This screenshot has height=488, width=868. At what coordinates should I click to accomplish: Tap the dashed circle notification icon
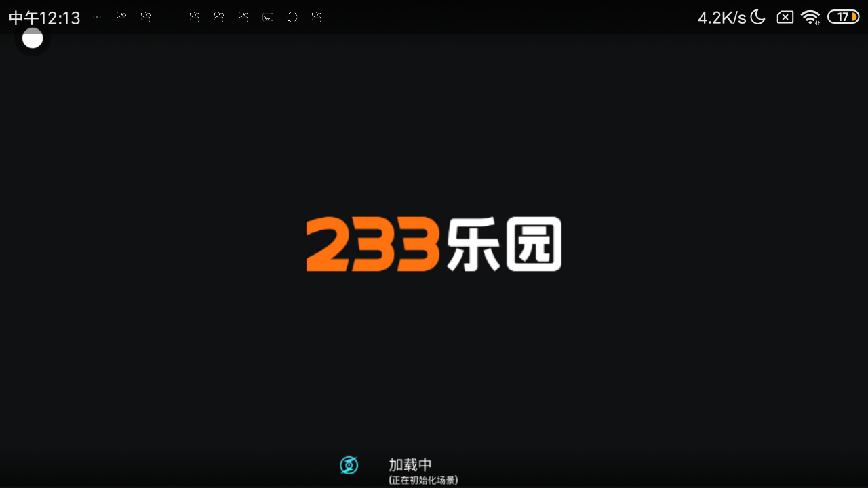tap(292, 17)
